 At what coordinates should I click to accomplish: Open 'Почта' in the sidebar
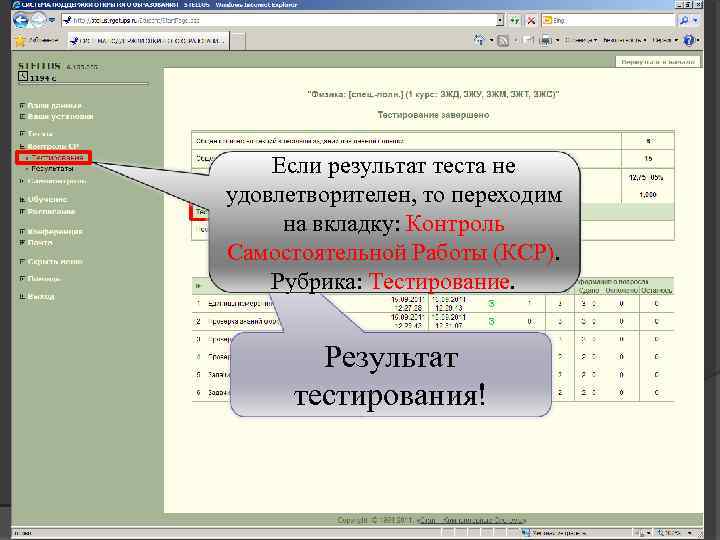tap(40, 242)
